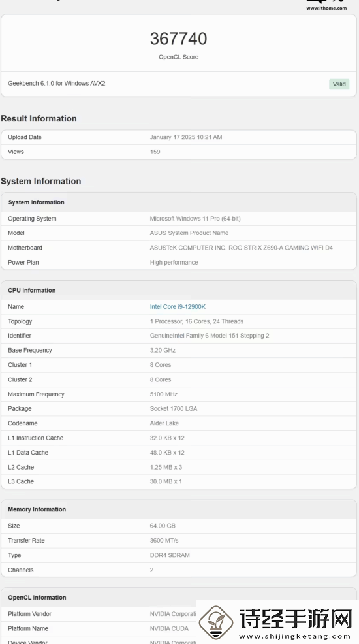
Task: Click the 'Platform Vendor' row label
Action: pos(29,614)
